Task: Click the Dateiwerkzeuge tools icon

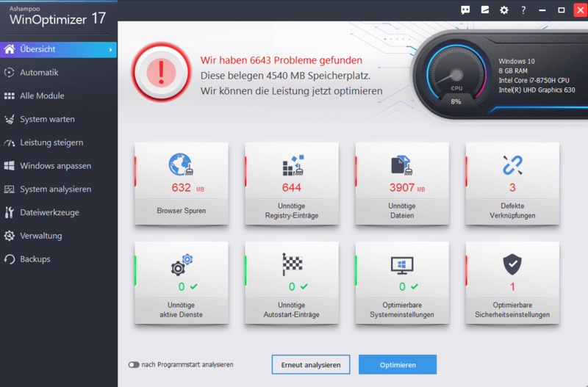Action: [10, 212]
